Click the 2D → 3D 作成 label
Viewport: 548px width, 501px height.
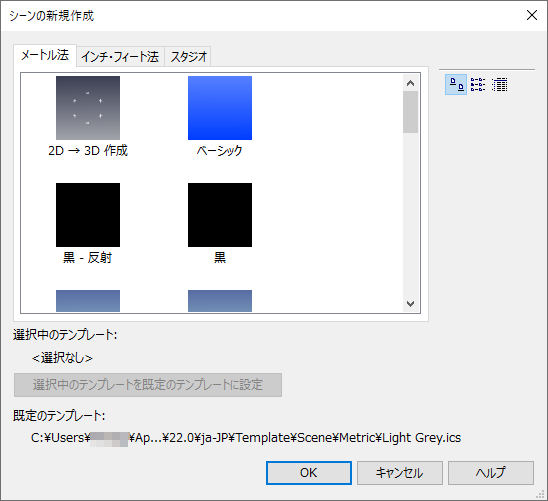point(88,151)
